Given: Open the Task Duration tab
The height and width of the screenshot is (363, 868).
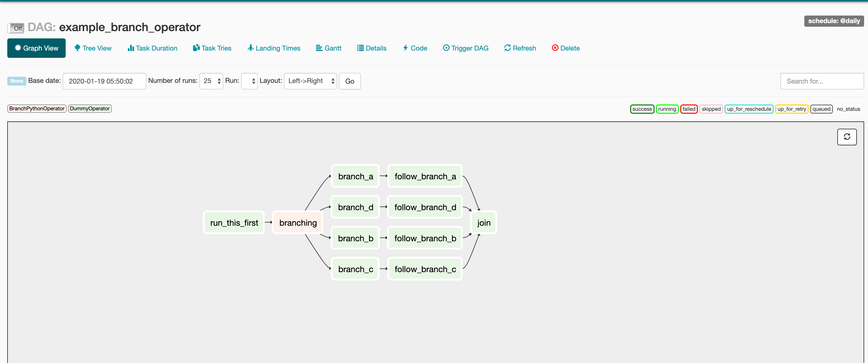Looking at the screenshot, I should 152,48.
